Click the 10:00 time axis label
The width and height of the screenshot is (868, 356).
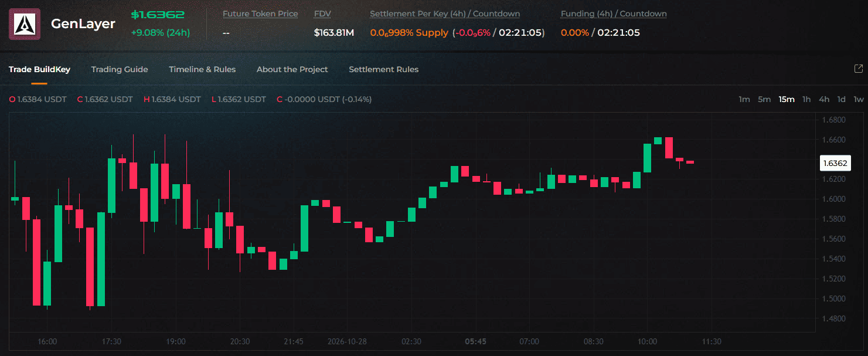(x=647, y=341)
